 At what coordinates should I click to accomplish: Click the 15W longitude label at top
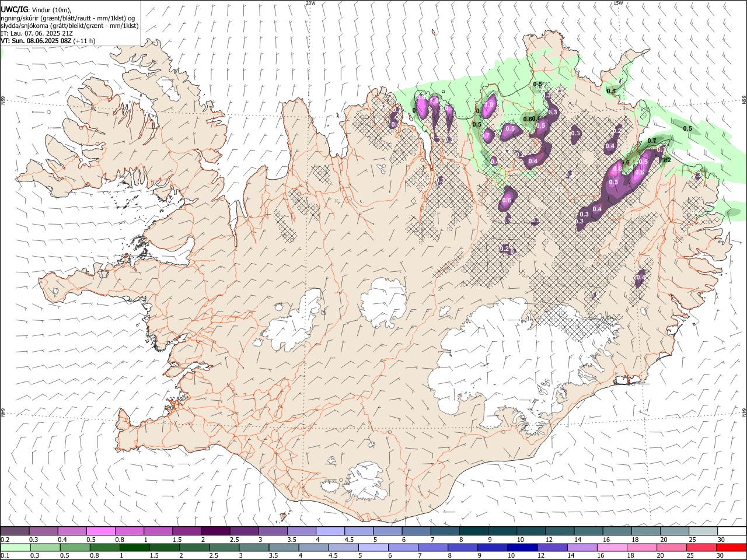tap(618, 3)
